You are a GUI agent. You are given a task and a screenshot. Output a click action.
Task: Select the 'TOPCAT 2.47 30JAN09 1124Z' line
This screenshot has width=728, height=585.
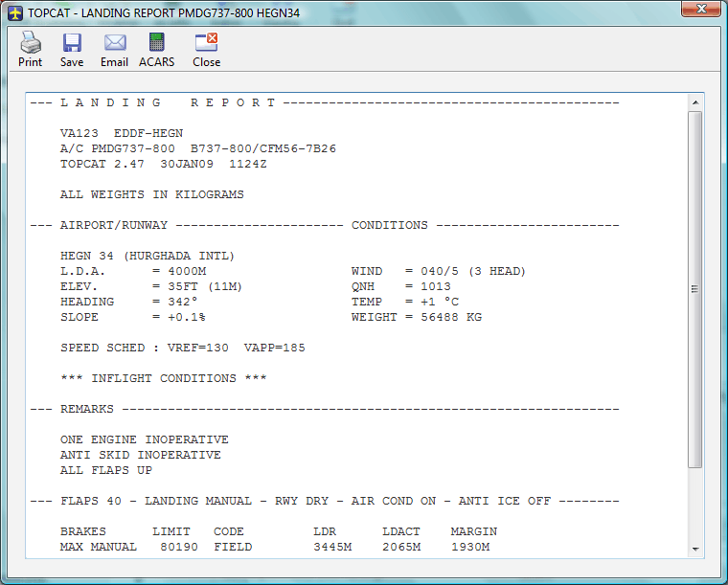(x=164, y=164)
